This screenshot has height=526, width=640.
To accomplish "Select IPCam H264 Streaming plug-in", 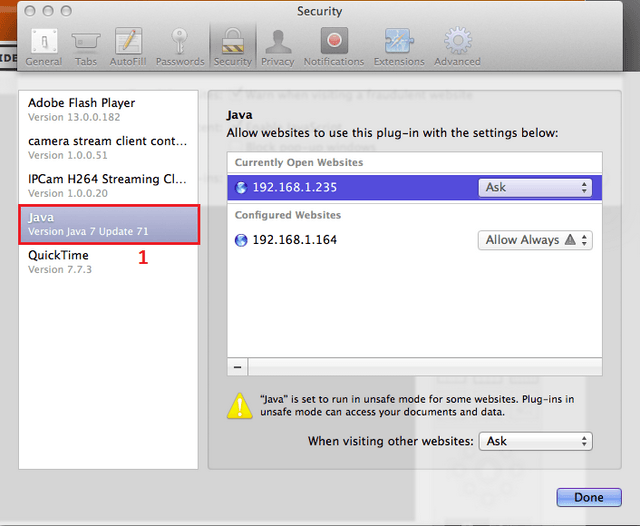I will [108, 185].
